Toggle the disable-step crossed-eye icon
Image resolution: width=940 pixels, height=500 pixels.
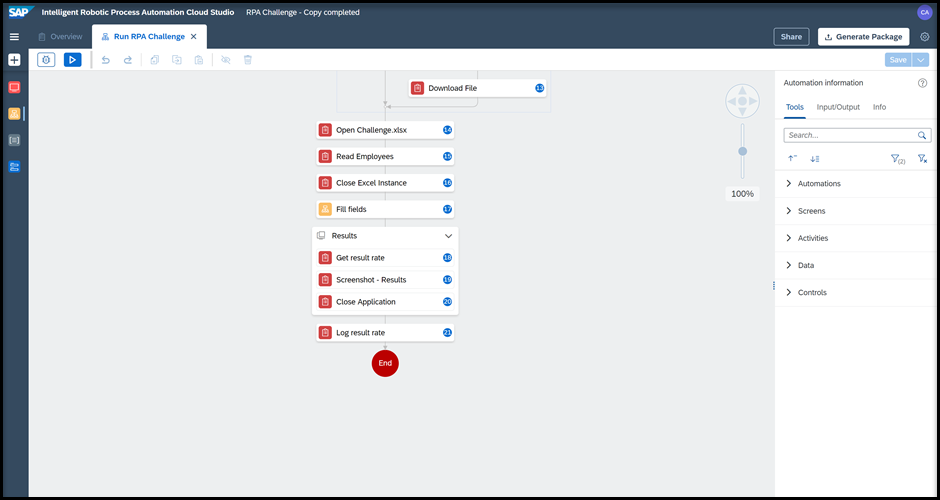tap(225, 60)
